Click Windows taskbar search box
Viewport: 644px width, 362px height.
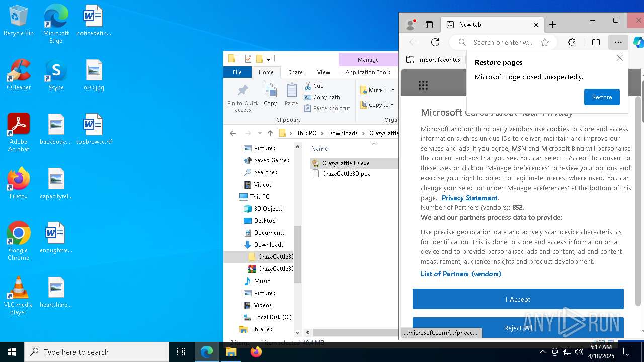click(97, 352)
